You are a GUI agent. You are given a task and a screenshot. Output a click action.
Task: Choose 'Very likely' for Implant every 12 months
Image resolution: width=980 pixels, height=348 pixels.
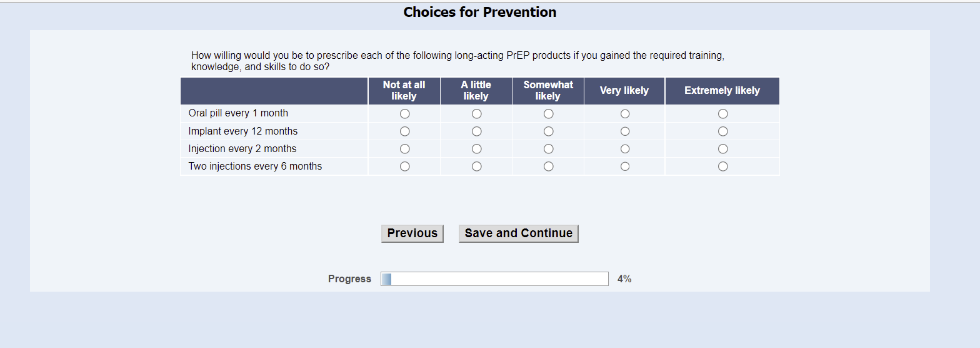[x=624, y=131]
